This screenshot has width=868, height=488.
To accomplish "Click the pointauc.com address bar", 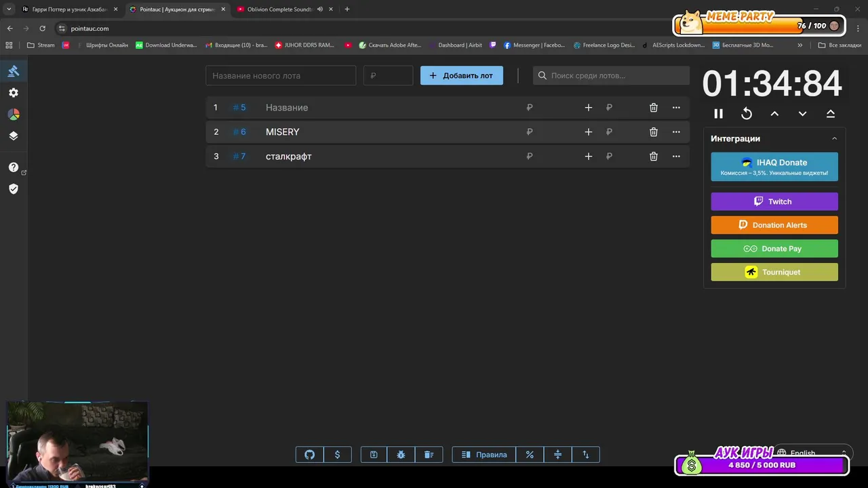I will tap(366, 28).
